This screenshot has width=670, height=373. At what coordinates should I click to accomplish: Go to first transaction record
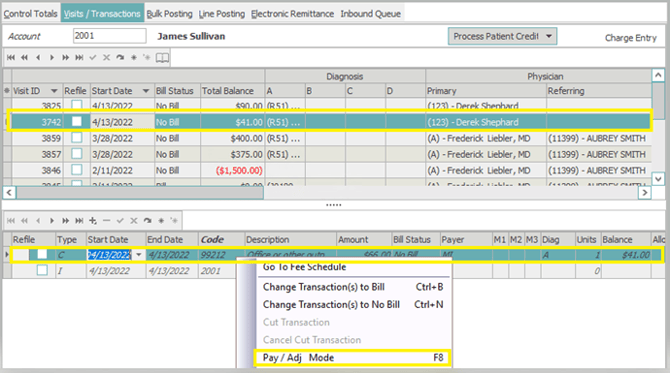coord(11,220)
